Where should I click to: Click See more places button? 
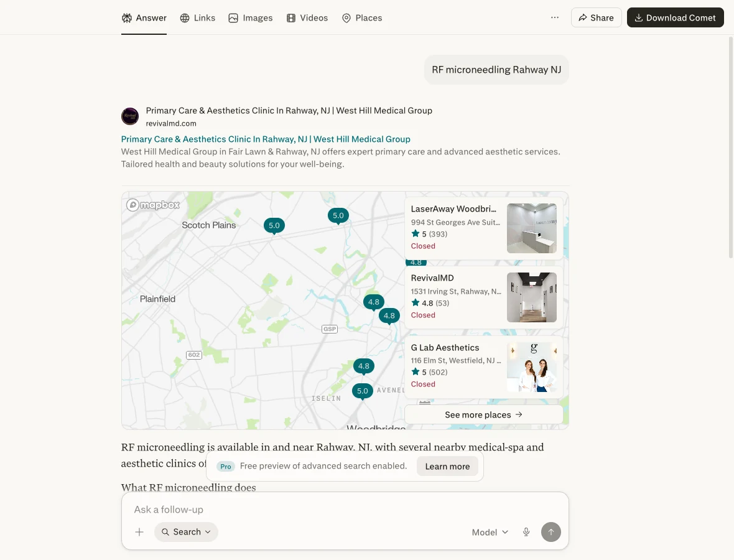coord(483,414)
